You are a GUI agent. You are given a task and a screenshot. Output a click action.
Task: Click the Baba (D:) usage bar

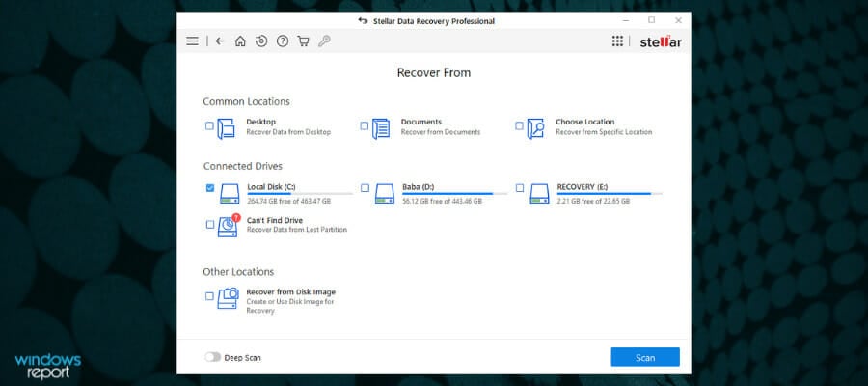454,194
